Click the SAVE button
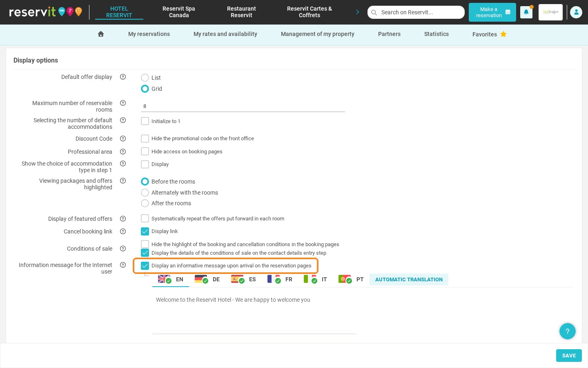Screen dimensions: 588x368 [x=569, y=356]
